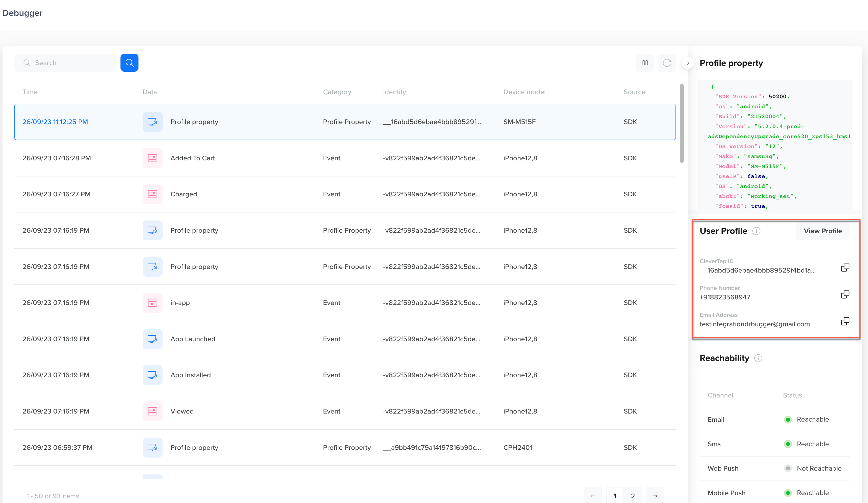This screenshot has width=868, height=503.
Task: Click the search magnifier icon
Action: (x=129, y=62)
